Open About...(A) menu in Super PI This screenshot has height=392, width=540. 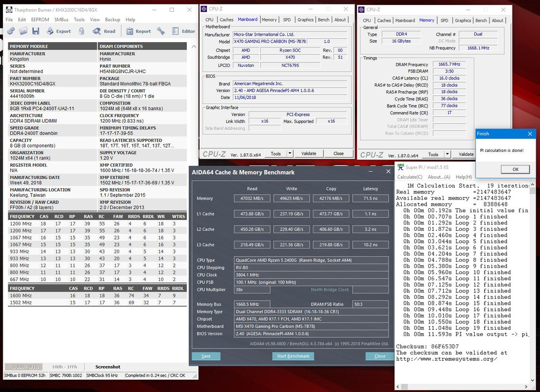439,177
